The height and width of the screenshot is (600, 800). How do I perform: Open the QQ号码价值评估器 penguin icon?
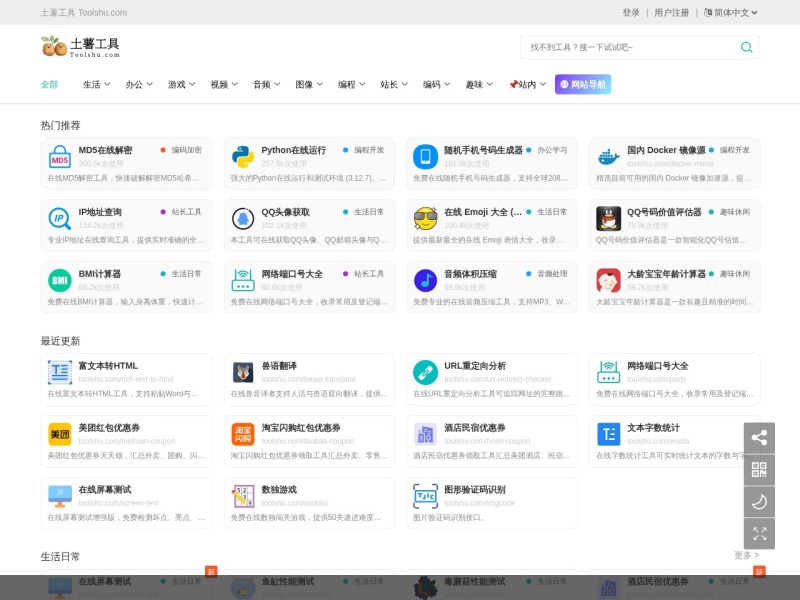tap(609, 218)
